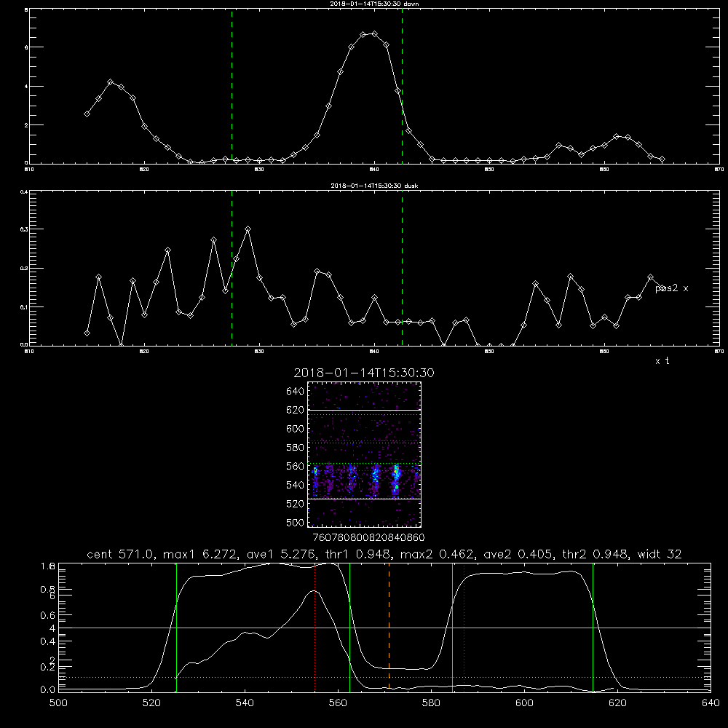Click the spectrogram x-axis labels 760780800820840860
This screenshot has width=728, height=728.
(368, 538)
